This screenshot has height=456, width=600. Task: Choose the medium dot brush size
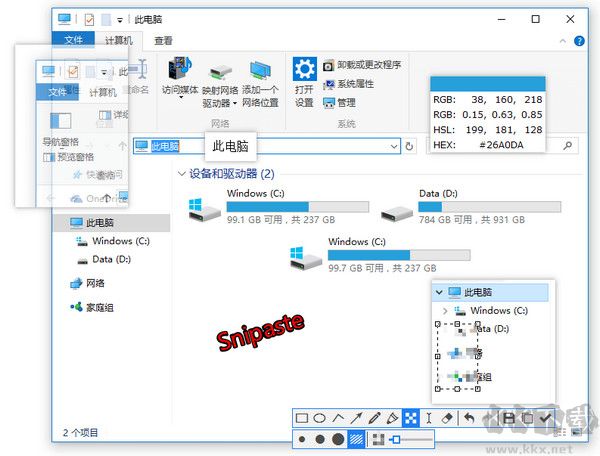tap(320, 440)
